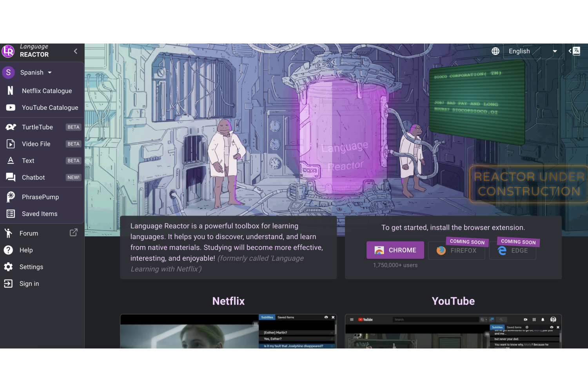Click the purple S language avatar
Viewport: 588px width, 392px height.
8,73
